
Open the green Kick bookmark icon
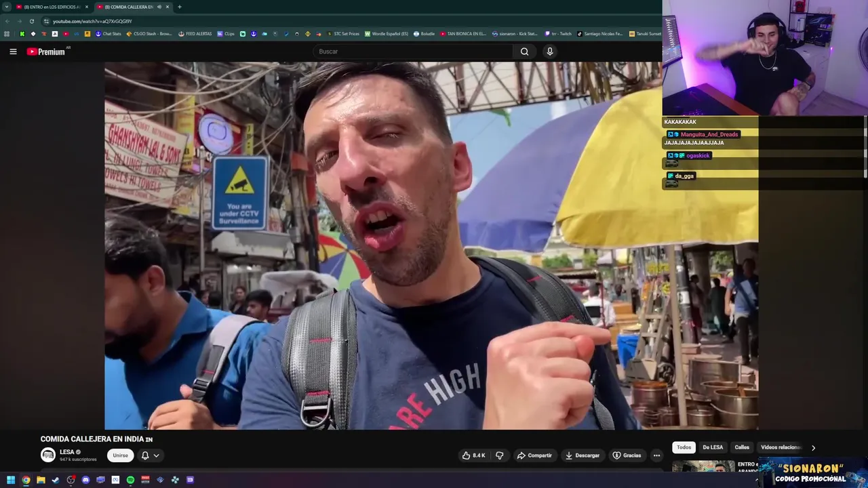tap(22, 34)
